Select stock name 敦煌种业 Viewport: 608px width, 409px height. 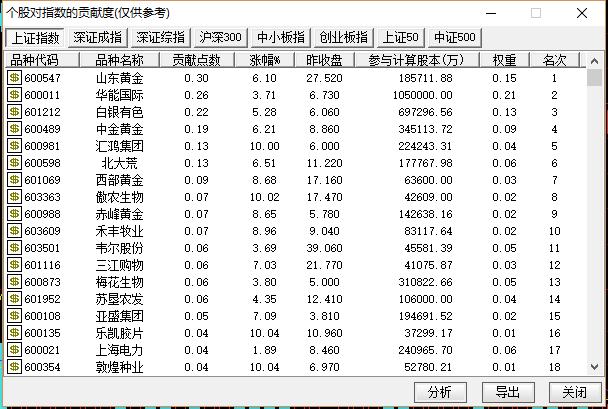click(119, 367)
